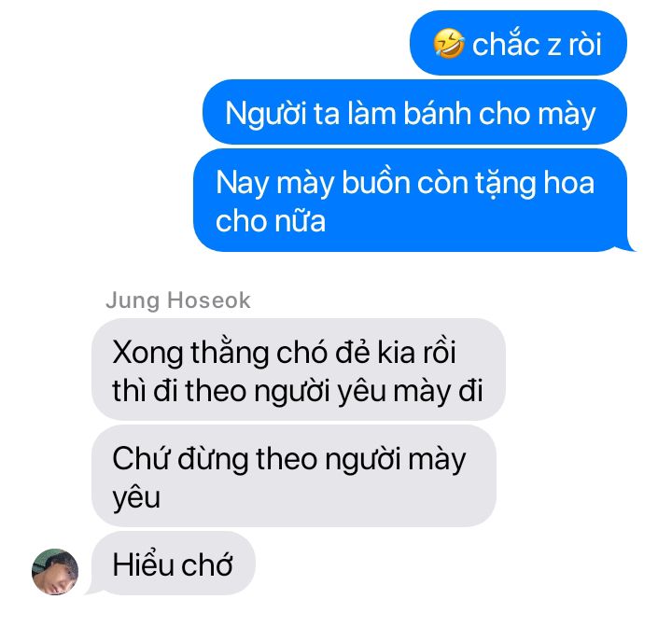Click the word 'hoa' in the blue message
The width and height of the screenshot is (672, 627).
click(569, 182)
